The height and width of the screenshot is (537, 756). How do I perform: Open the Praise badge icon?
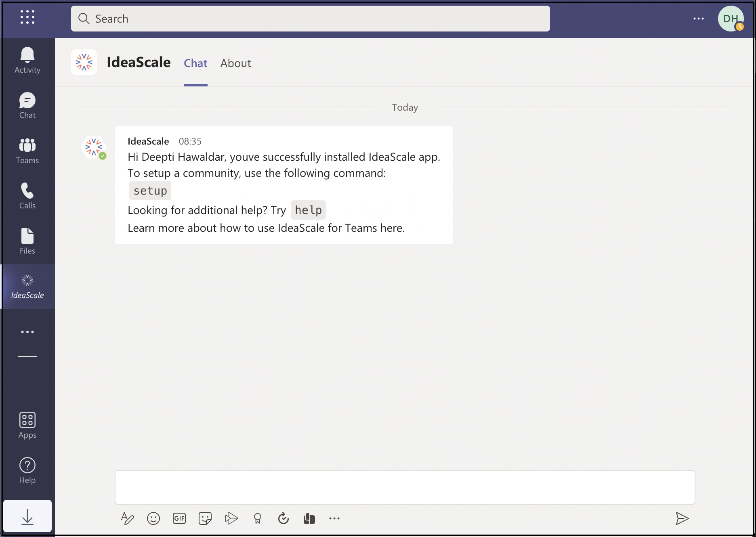tap(257, 518)
